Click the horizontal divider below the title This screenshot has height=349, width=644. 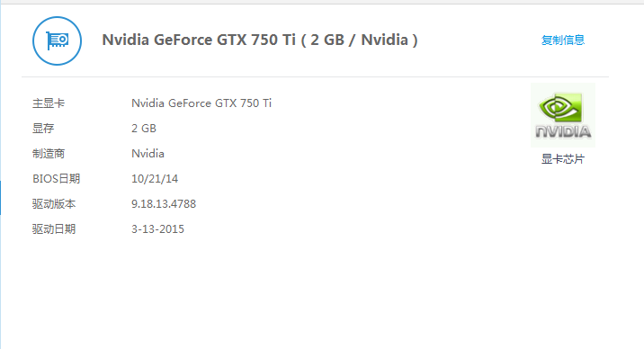tap(315, 76)
